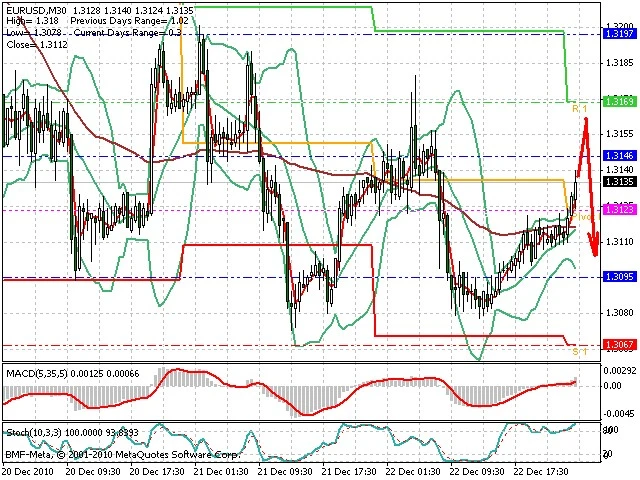The height and width of the screenshot is (480, 640).
Task: Click the S1 support label
Action: (578, 352)
